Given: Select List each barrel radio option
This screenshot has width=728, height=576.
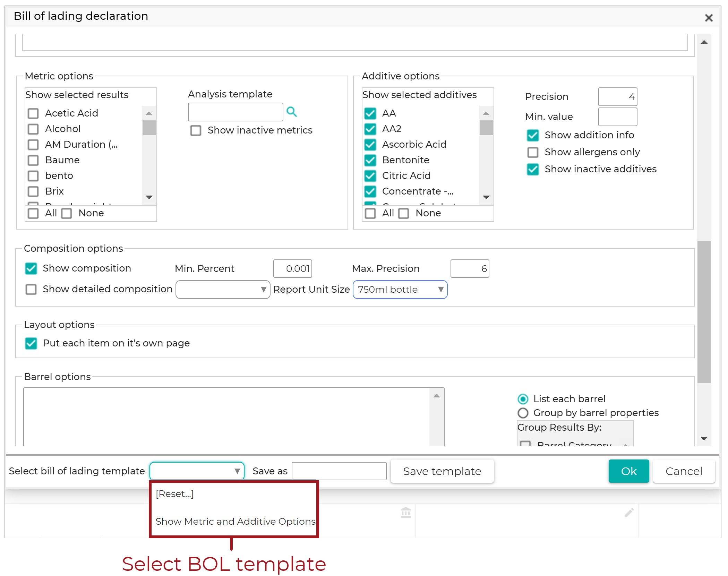Looking at the screenshot, I should tap(523, 399).
